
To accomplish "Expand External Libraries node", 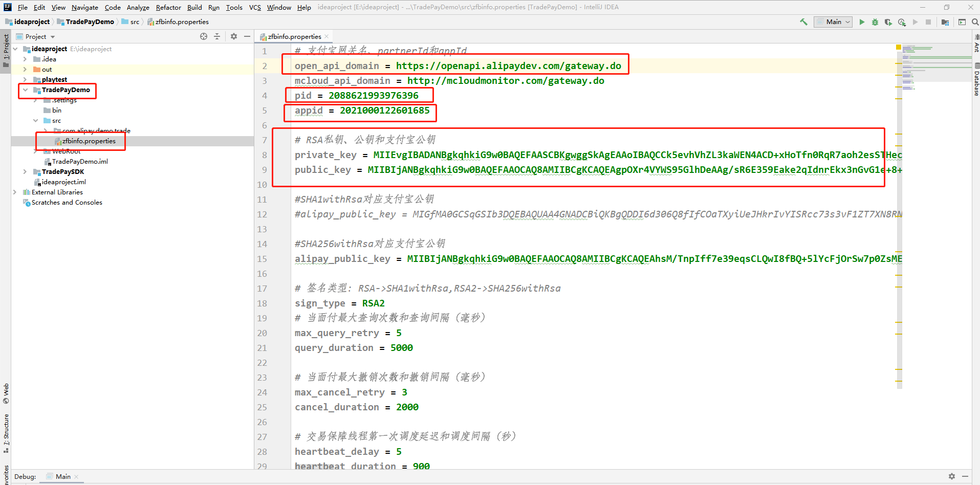I will (x=15, y=192).
